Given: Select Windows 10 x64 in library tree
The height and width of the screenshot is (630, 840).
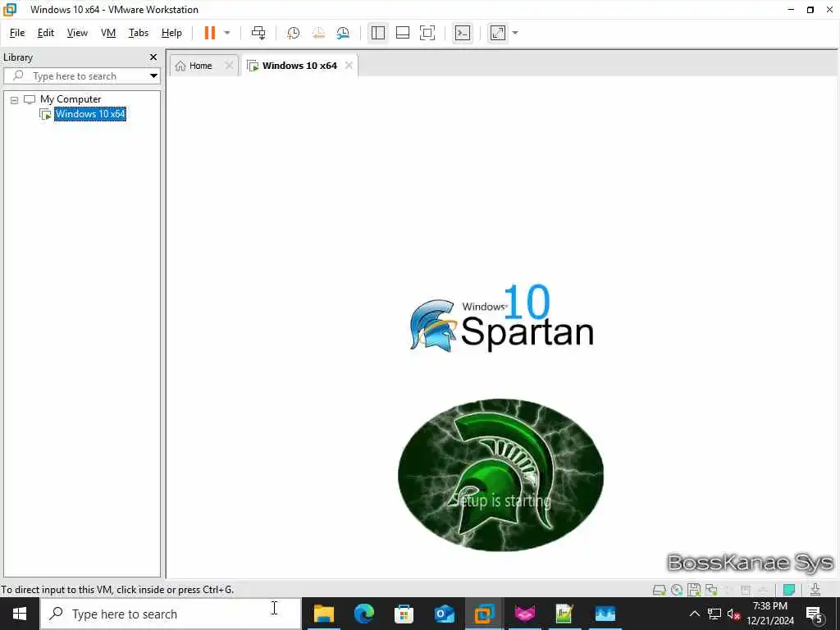Looking at the screenshot, I should tap(90, 113).
